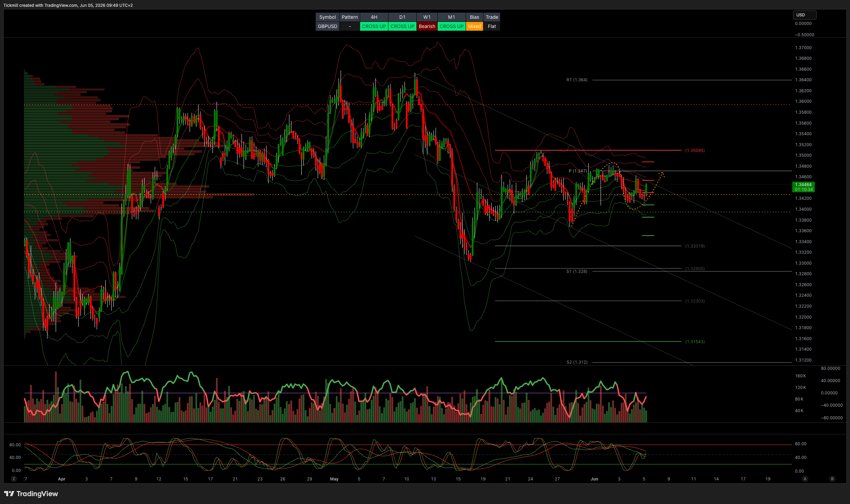This screenshot has width=850, height=504.
Task: Click the D1 timeframe header
Action: (x=402, y=17)
